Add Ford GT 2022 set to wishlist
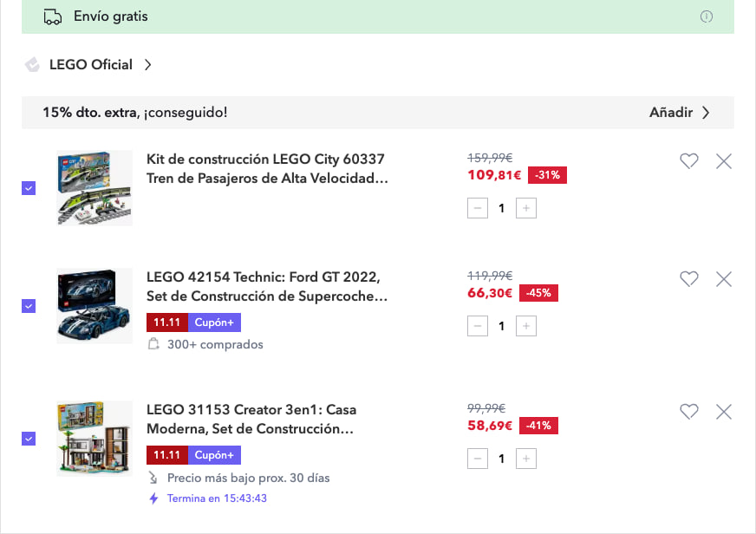This screenshot has height=534, width=756. pos(688,278)
